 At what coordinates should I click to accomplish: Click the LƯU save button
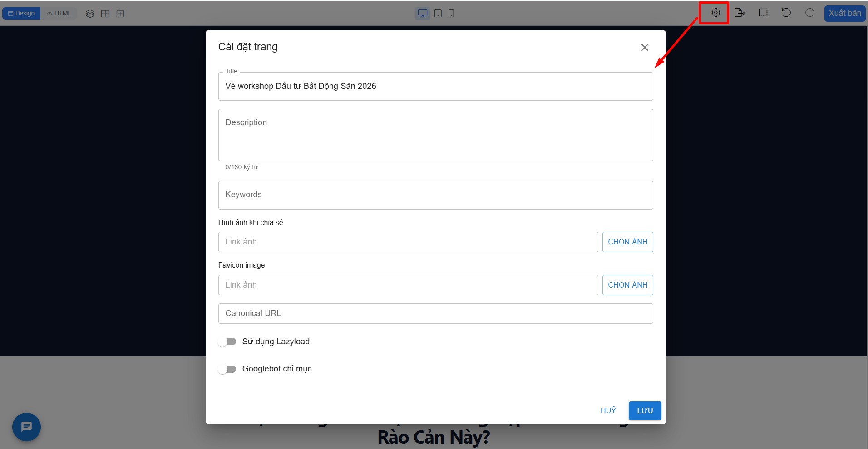645,410
